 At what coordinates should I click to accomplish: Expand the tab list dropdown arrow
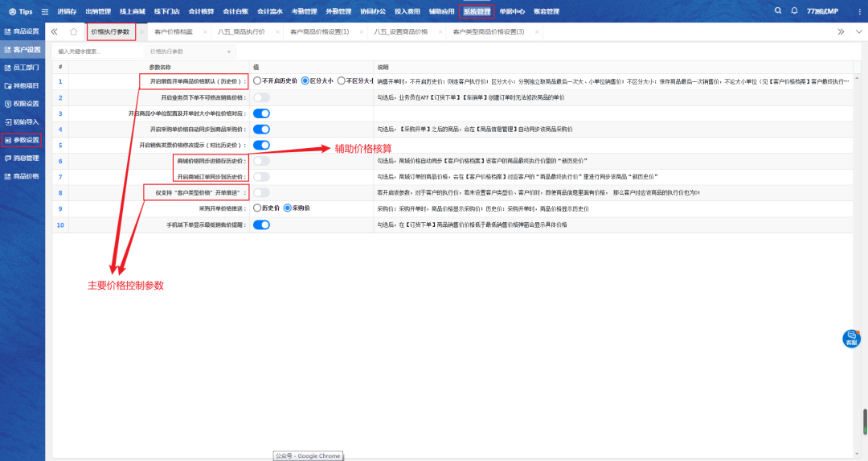[858, 31]
